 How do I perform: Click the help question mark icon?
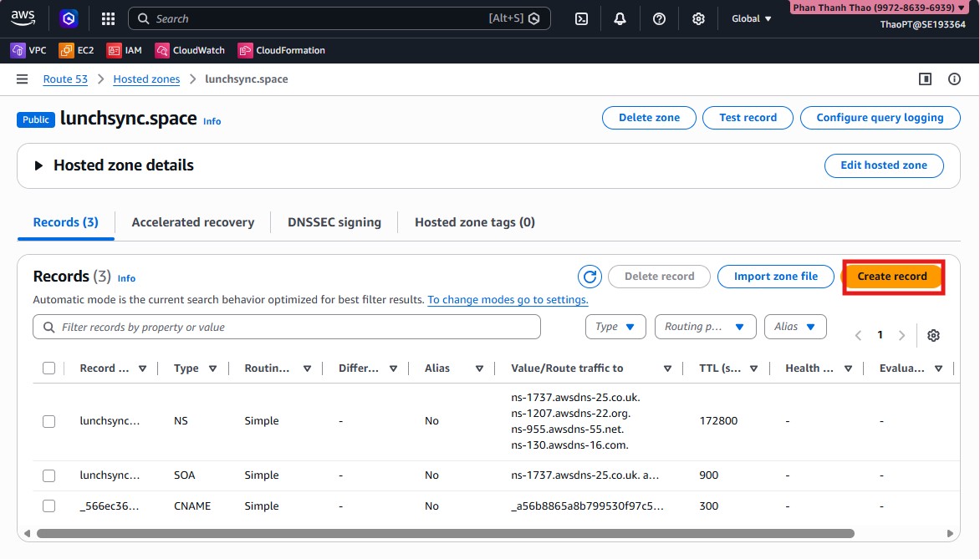pyautogui.click(x=659, y=18)
